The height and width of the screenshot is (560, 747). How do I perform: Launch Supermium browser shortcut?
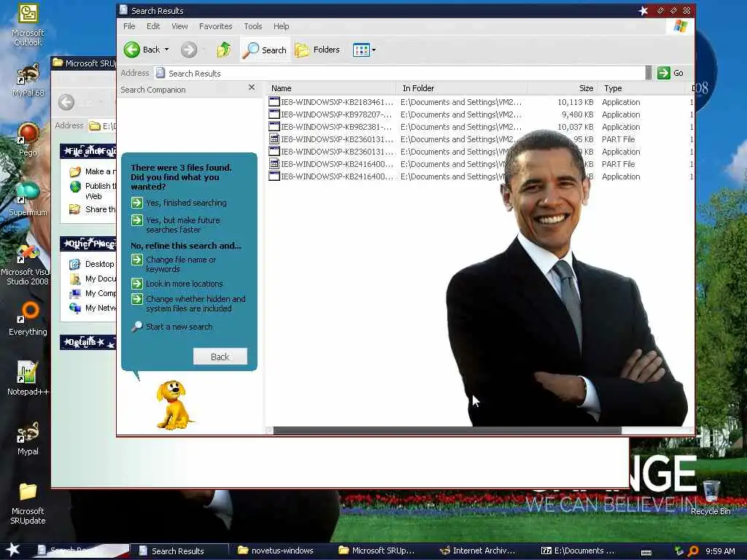28,199
